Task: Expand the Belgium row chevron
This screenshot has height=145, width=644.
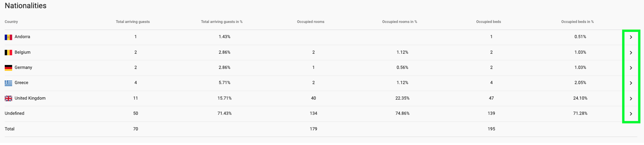Action: coord(631,53)
